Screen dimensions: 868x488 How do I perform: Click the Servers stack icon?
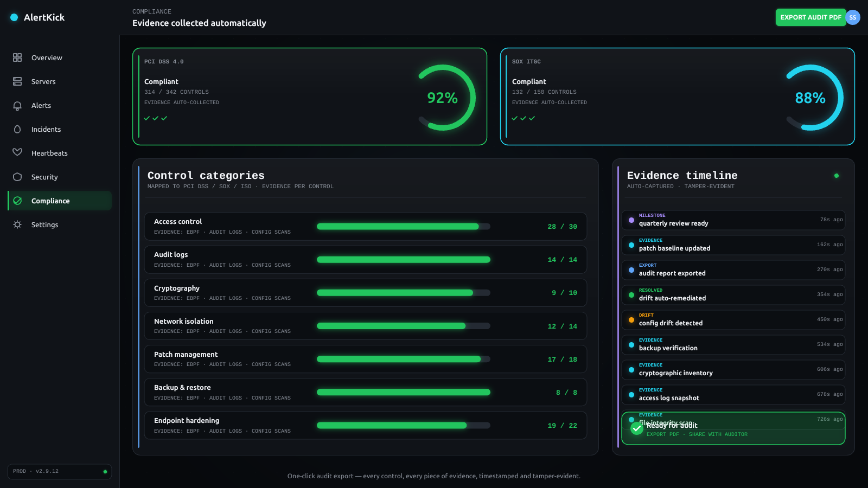coord(17,81)
